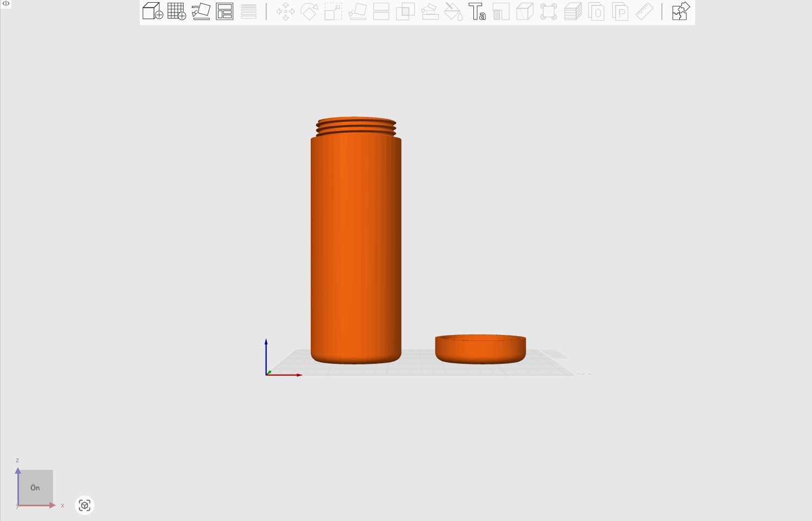Click the hatched corner shape tool icon
The image size is (812, 521).
tap(501, 11)
